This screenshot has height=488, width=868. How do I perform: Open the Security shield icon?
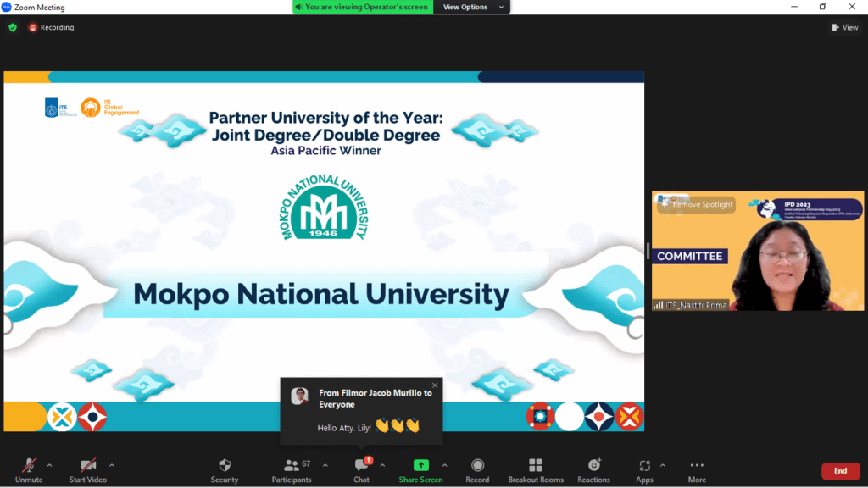coord(225,465)
